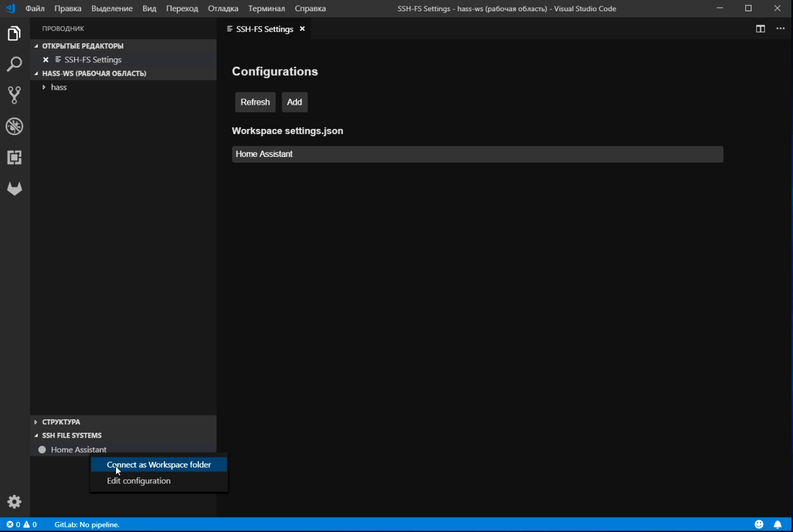
Task: Open the Терминал menu
Action: [267, 8]
